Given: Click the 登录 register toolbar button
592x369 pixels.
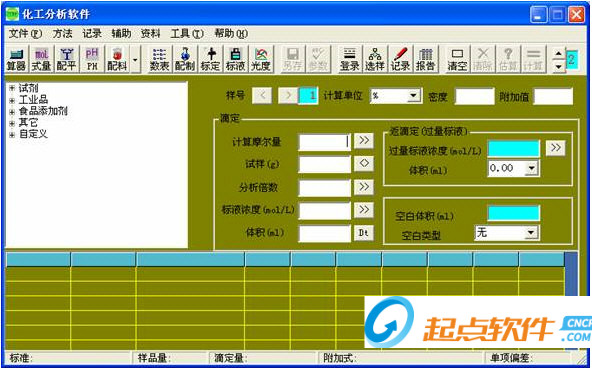Looking at the screenshot, I should point(350,59).
